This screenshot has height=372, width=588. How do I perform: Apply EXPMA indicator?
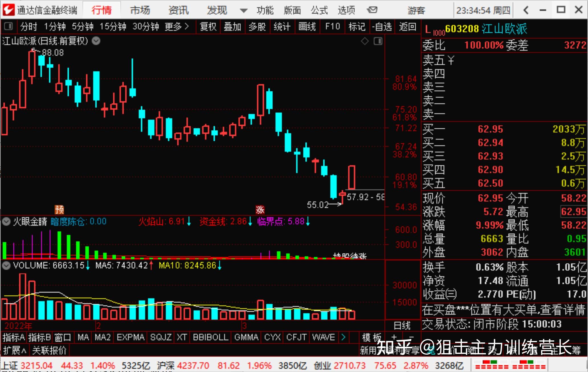(130, 337)
